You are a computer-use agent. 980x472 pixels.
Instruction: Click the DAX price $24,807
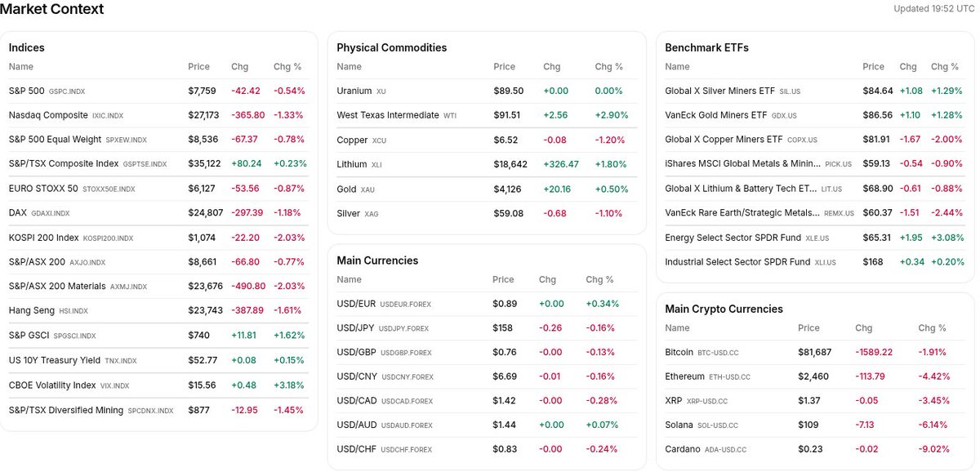click(x=206, y=213)
